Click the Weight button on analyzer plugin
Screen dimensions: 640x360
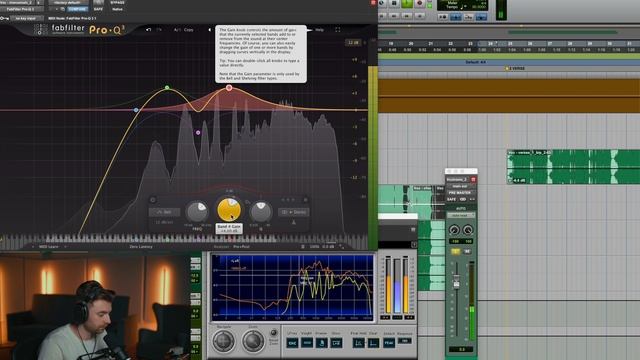coord(307,343)
